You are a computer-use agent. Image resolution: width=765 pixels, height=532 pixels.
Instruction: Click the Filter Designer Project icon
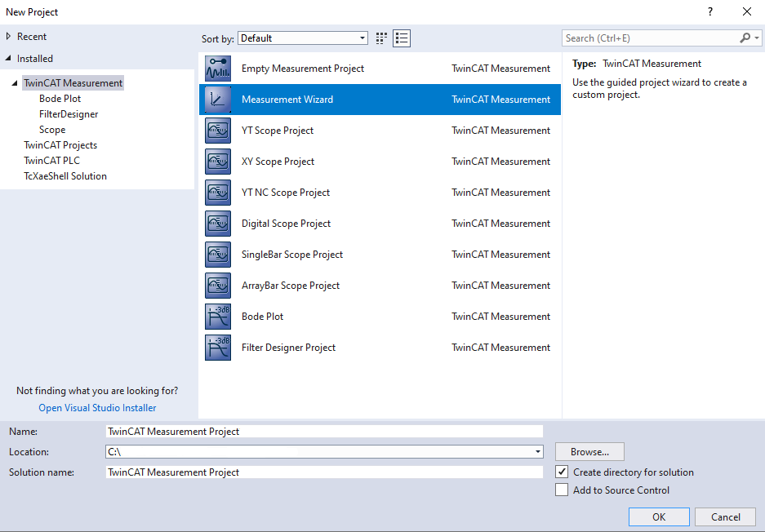tap(218, 348)
